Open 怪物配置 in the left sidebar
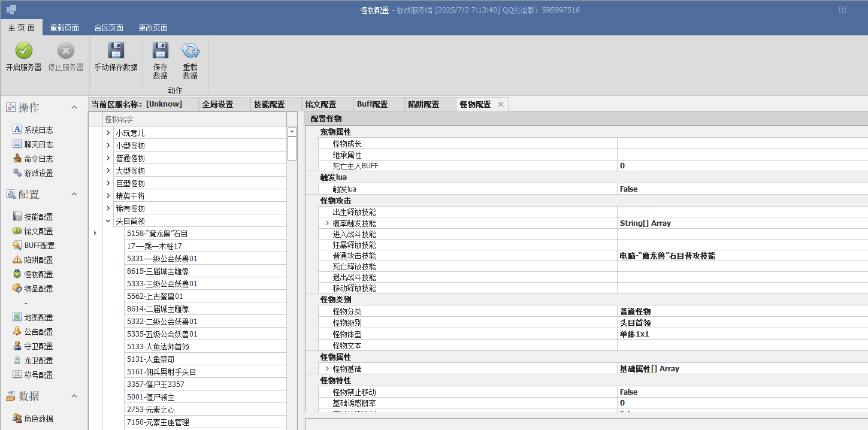This screenshot has height=430, width=868. coord(32,274)
